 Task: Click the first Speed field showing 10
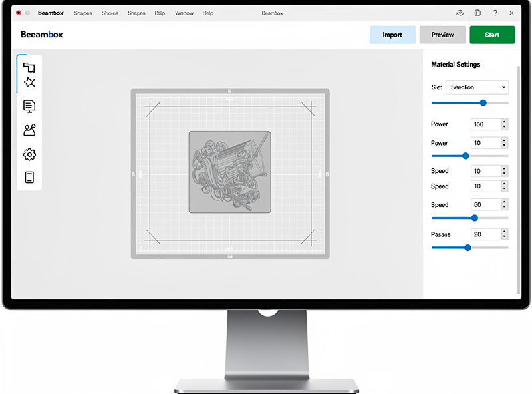click(x=486, y=171)
